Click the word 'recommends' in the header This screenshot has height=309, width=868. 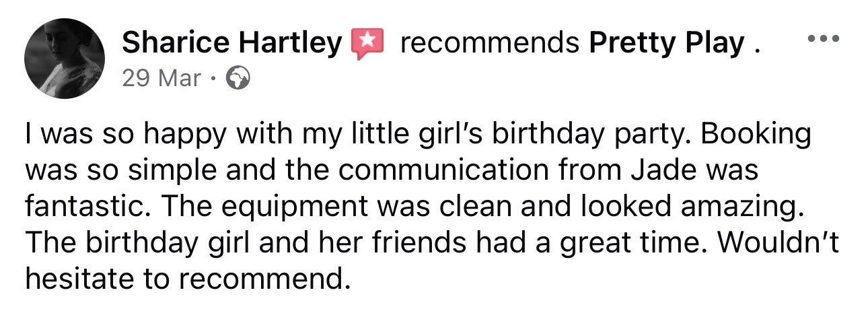[490, 44]
